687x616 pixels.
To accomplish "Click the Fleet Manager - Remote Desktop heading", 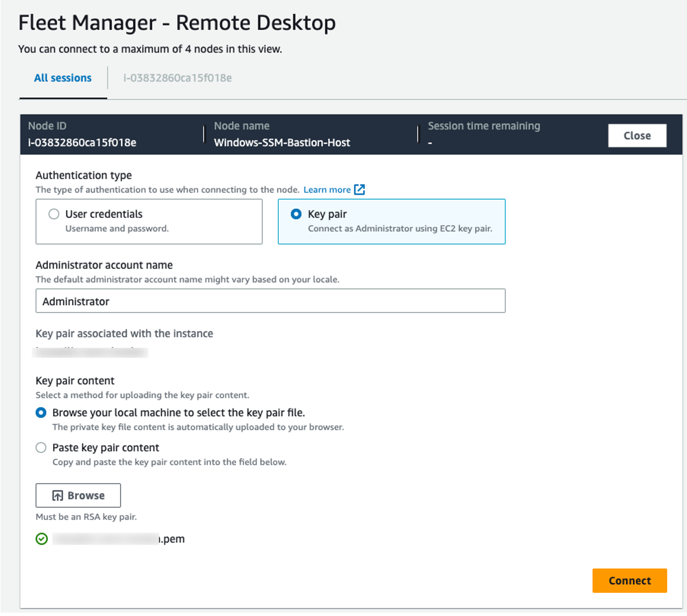I will (177, 23).
